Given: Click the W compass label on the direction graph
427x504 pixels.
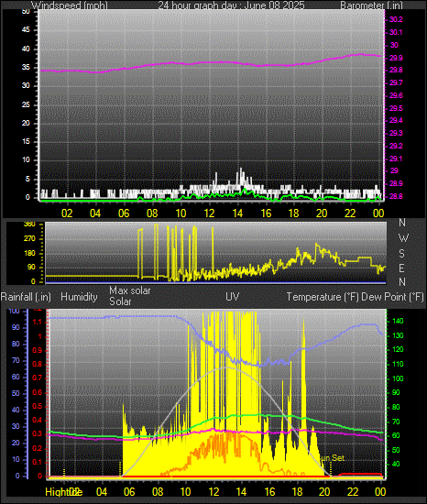Looking at the screenshot, I should pos(403,238).
